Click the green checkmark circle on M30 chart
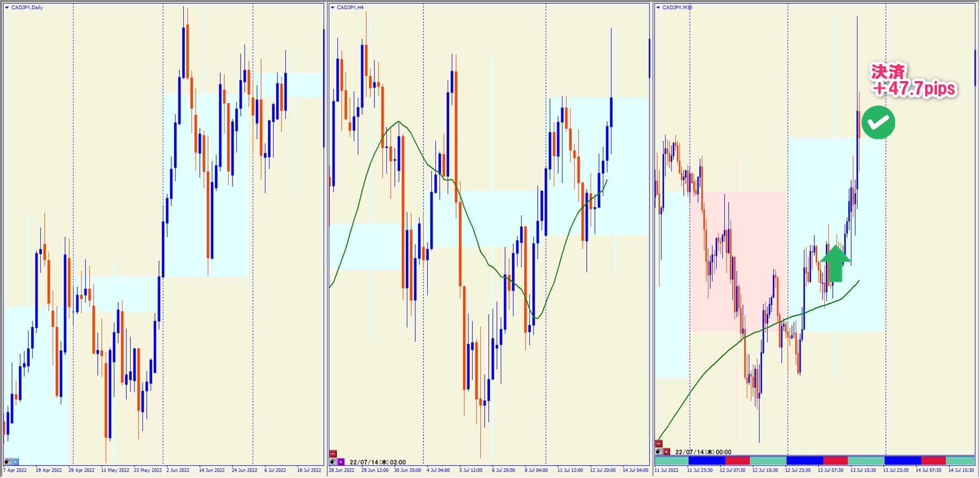 click(x=878, y=123)
